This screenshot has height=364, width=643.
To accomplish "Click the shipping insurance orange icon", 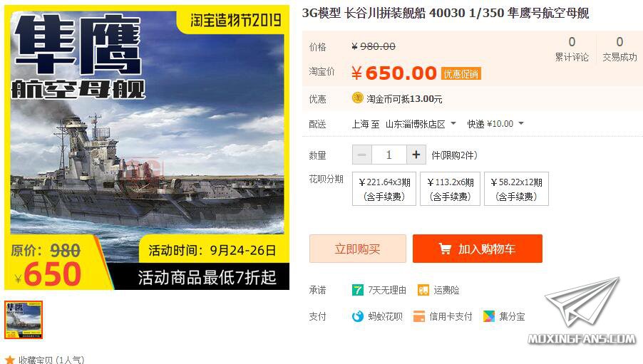I will pyautogui.click(x=423, y=290).
